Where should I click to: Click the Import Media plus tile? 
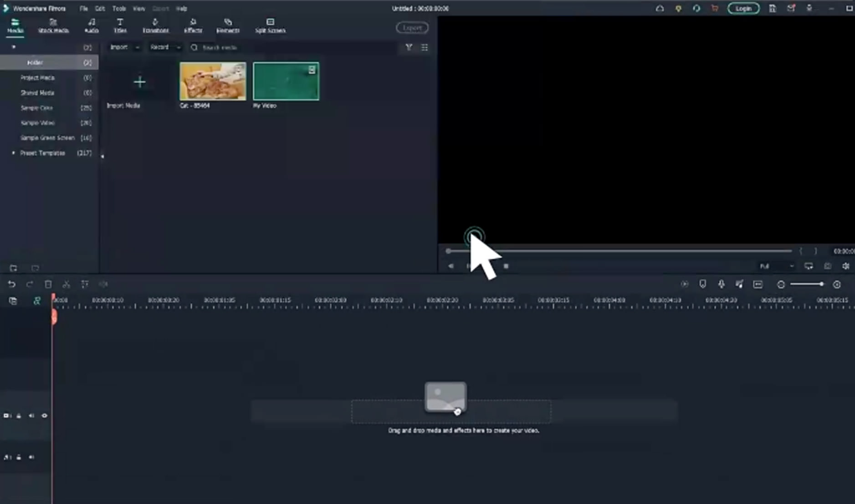click(x=139, y=82)
